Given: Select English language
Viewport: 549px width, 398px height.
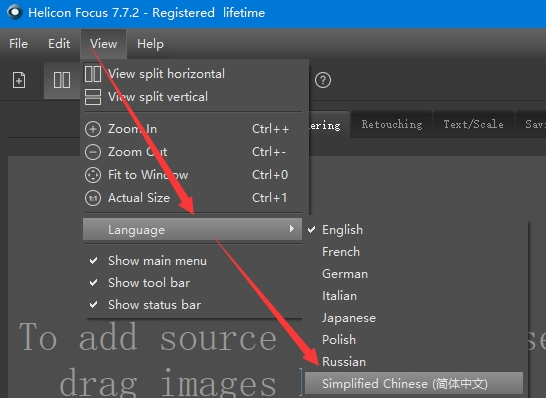Looking at the screenshot, I should click(414, 230).
